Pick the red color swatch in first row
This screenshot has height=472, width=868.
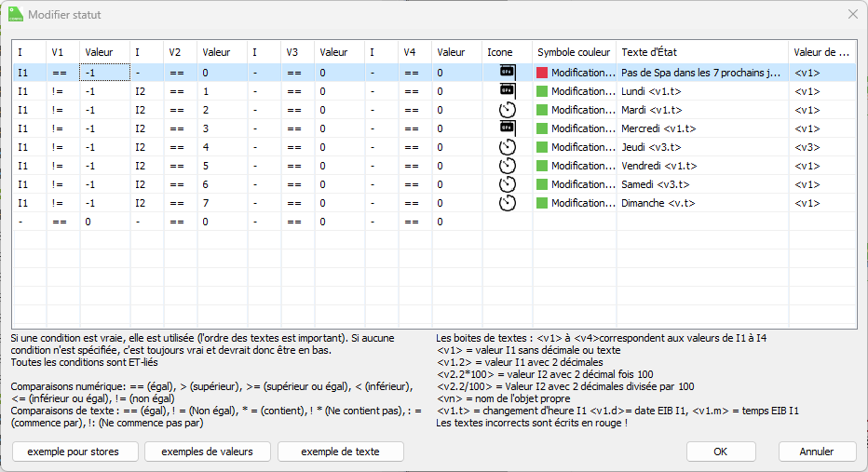[x=542, y=73]
